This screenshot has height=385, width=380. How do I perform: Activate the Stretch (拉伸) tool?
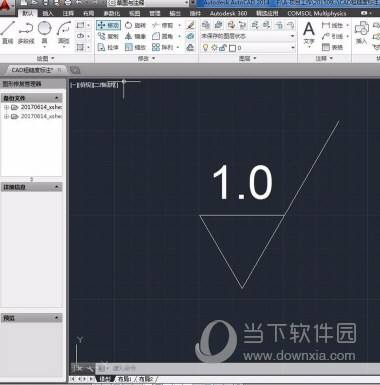click(108, 47)
